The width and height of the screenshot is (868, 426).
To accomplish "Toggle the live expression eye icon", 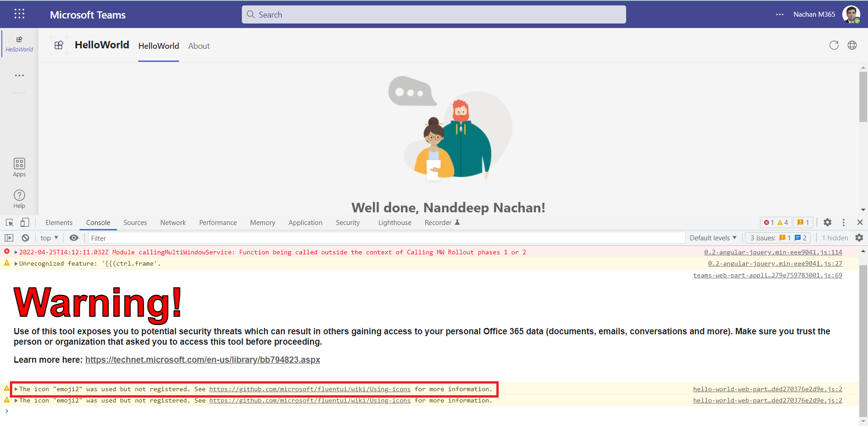I will point(74,238).
